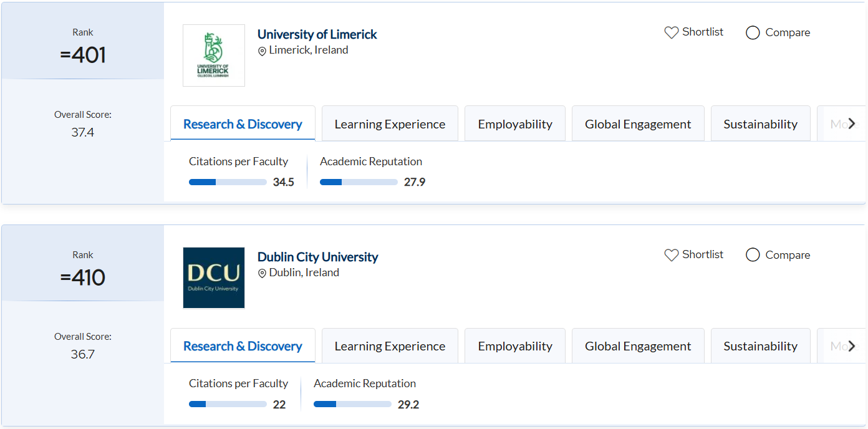868x429 pixels.
Task: Open Sustainability tab for University of Limerick
Action: coord(760,124)
